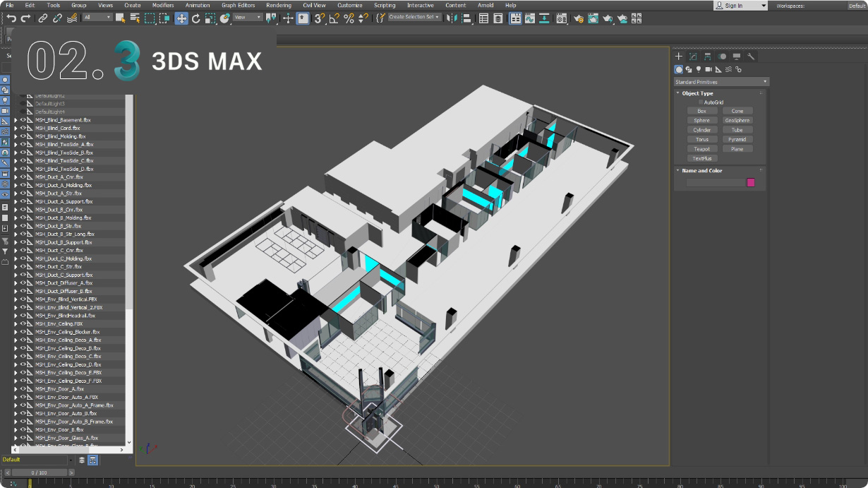Open the Reference Coordinate View dropdown
Image resolution: width=868 pixels, height=488 pixels.
tap(248, 17)
